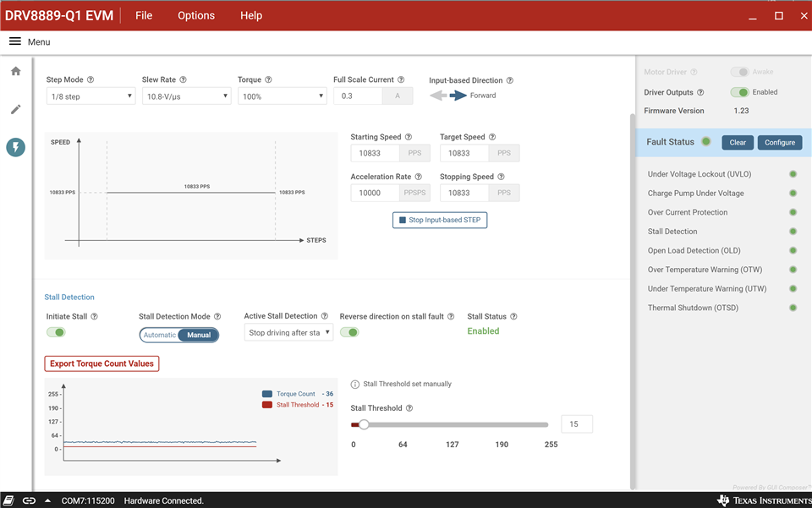Toggle the Motor Driver Awake switch

pyautogui.click(x=739, y=72)
